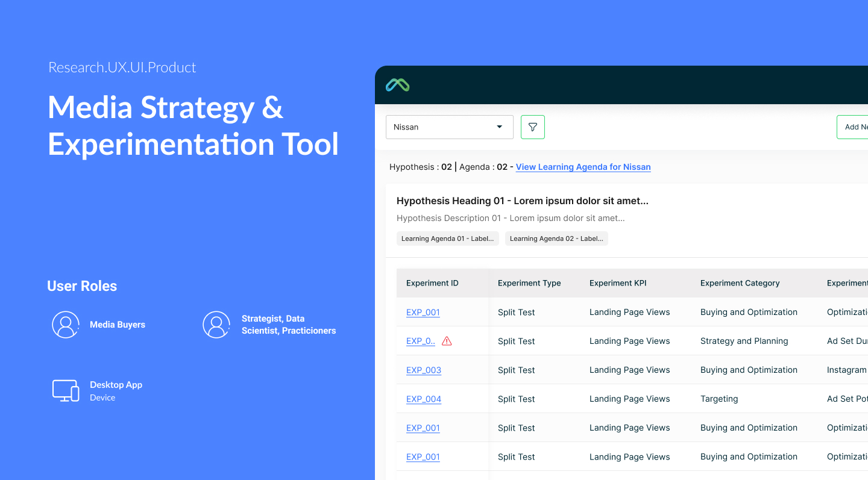Open experiment EXP_003
Image resolution: width=868 pixels, height=480 pixels.
pos(423,370)
